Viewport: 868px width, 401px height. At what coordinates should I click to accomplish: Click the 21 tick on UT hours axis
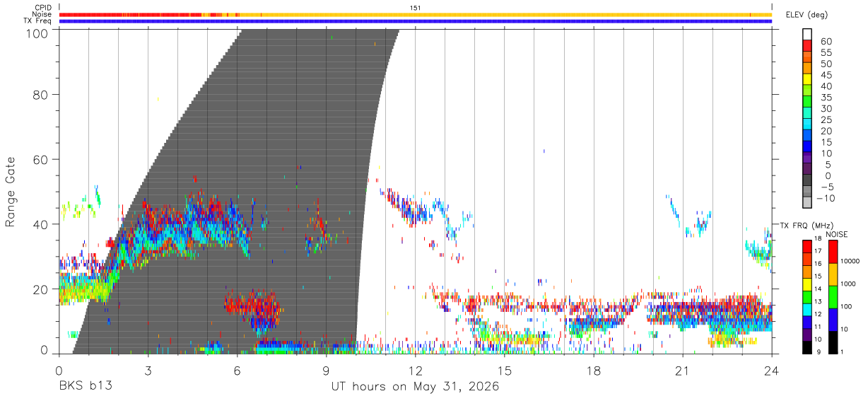pos(683,371)
